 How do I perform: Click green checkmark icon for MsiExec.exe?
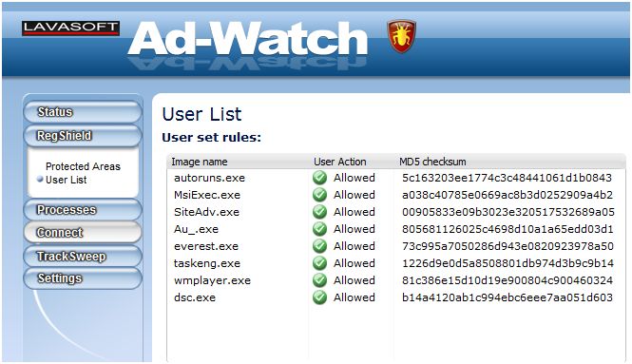tap(319, 195)
